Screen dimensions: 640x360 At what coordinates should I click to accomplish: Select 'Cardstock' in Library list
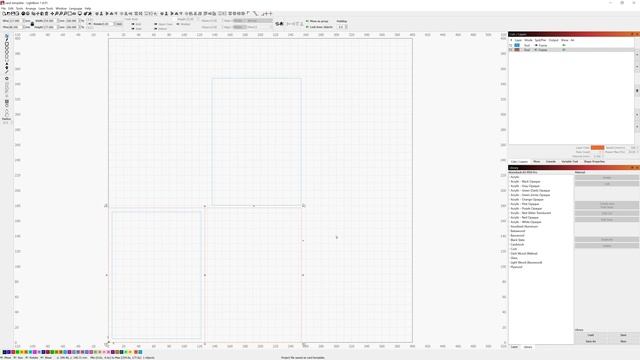(517, 244)
